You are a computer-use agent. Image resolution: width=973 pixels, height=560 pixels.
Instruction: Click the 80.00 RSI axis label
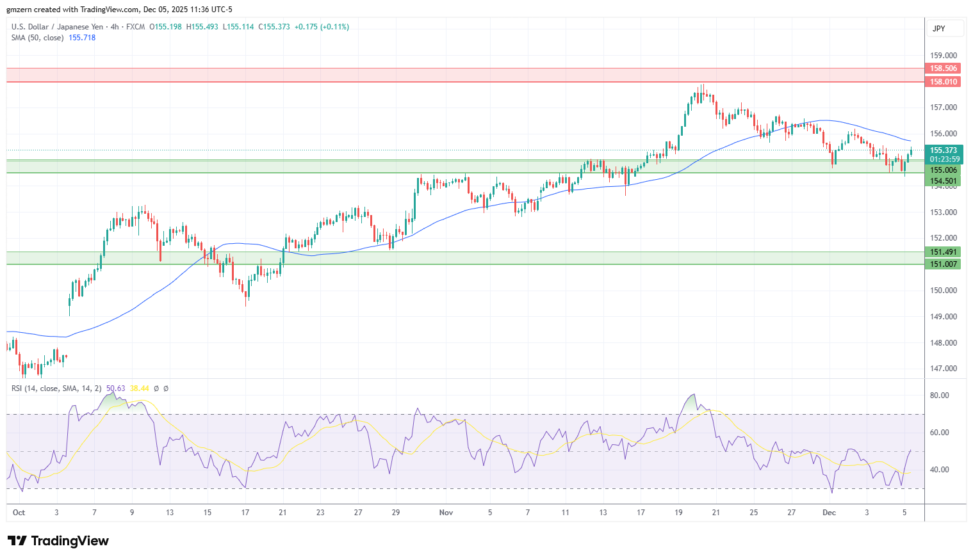[x=939, y=396]
